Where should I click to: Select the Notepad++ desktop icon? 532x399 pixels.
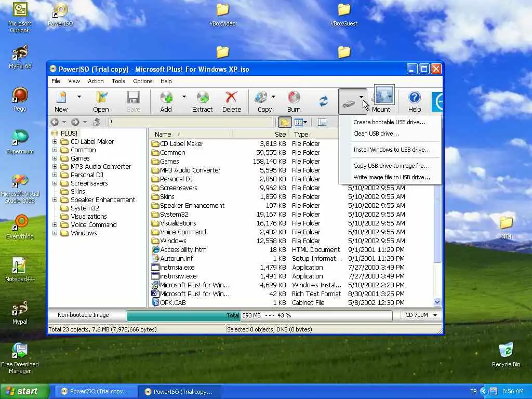tap(20, 270)
